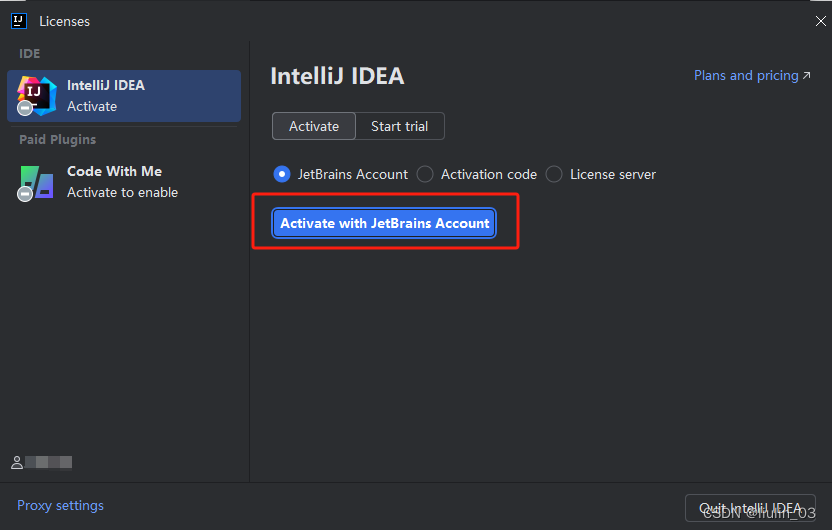Select the Code With Me plugin icon
Screen dimensions: 832x530
36,183
